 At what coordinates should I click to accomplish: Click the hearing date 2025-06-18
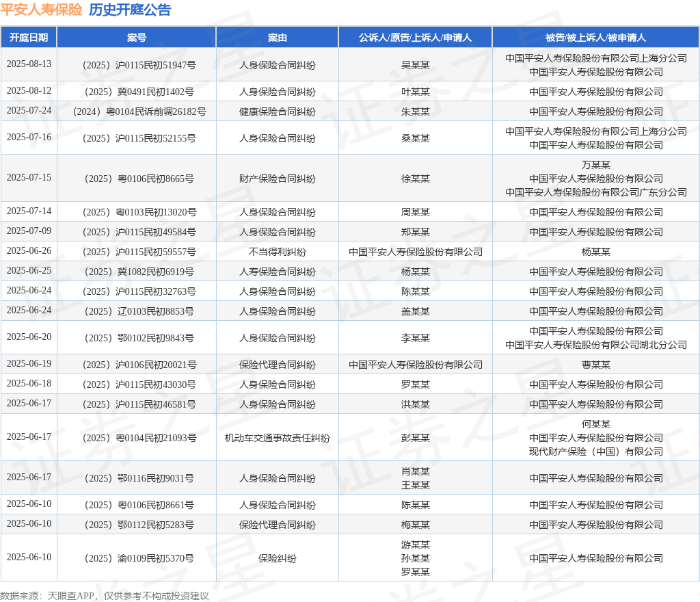tap(29, 383)
